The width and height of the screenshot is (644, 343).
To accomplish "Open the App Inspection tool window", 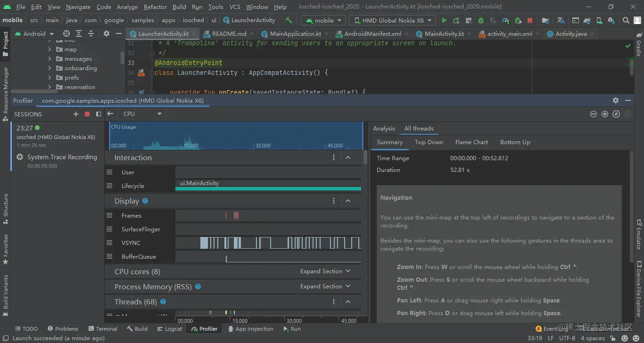I will tap(250, 329).
